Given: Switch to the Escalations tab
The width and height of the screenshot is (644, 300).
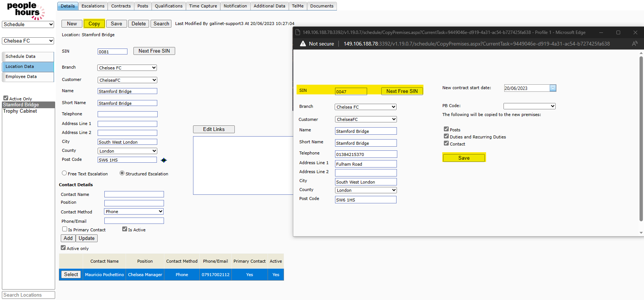Looking at the screenshot, I should [93, 6].
